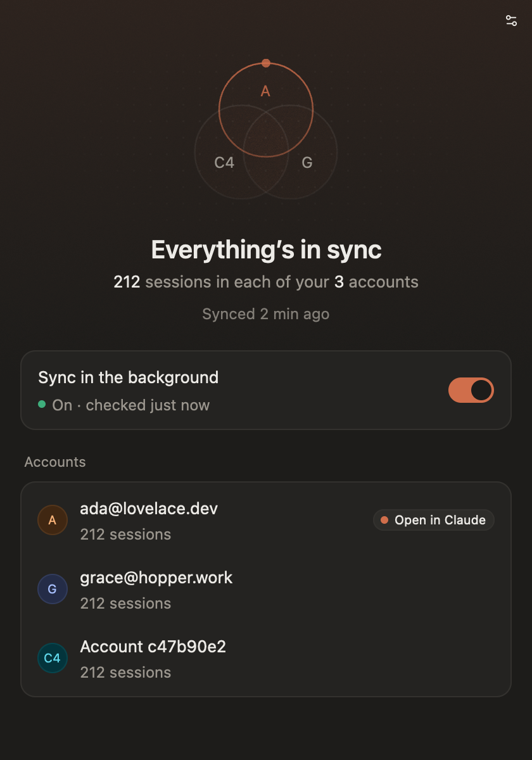Click On · checked just now status
The width and height of the screenshot is (532, 760).
coord(131,405)
